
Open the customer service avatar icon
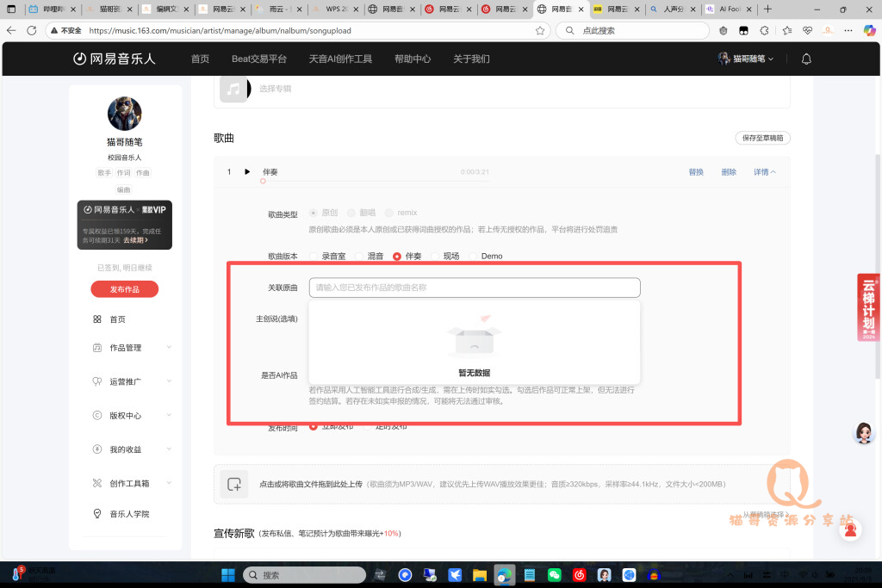(863, 433)
